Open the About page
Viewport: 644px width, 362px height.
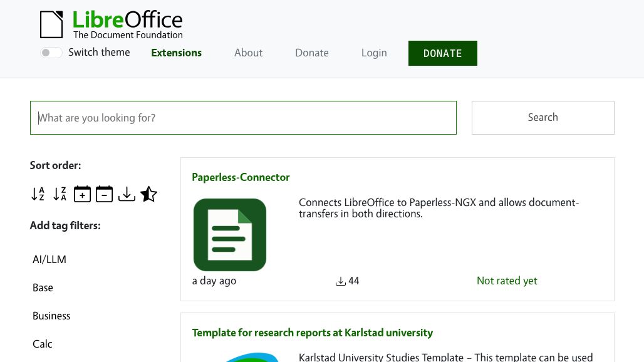[248, 53]
